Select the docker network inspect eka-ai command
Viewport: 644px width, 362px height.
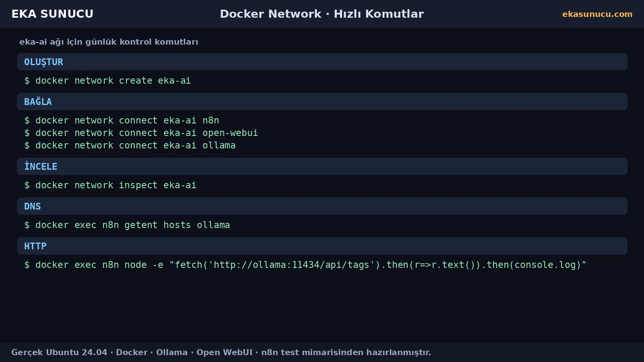pyautogui.click(x=110, y=185)
